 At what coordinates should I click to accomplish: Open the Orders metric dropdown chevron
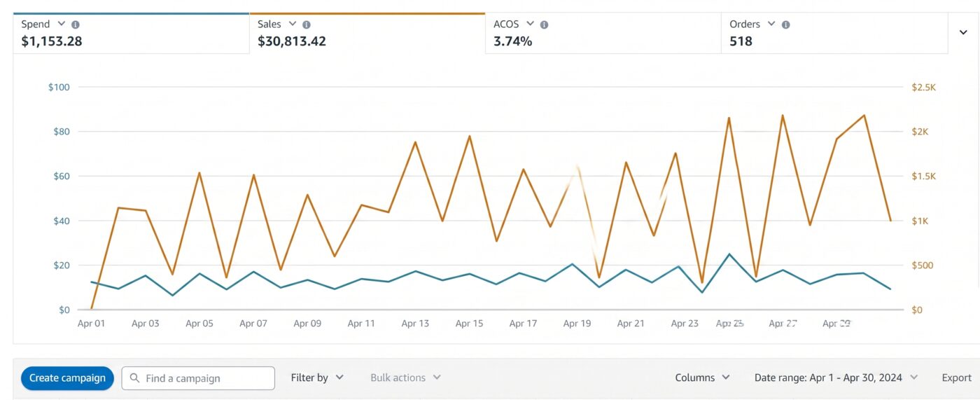coord(771,24)
